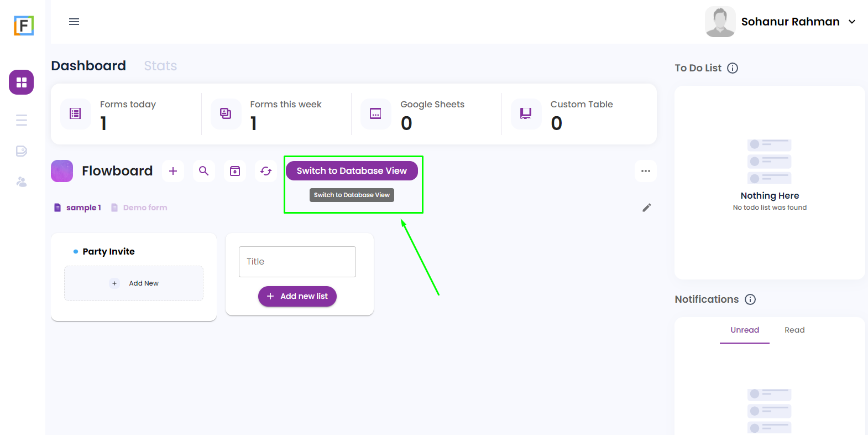Click the Sohanur Rahman user name

pos(791,22)
